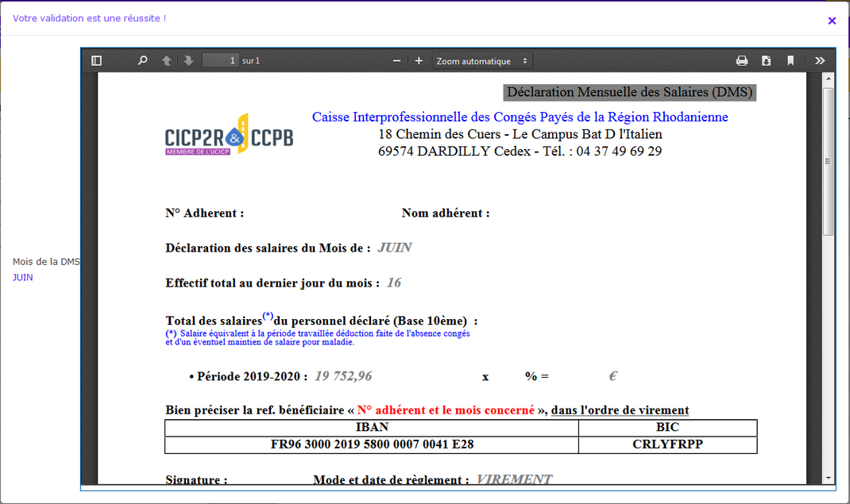
Task: Click the 'Caisse Interprofessionnelle des Congés Payés' heading
Action: 520,117
